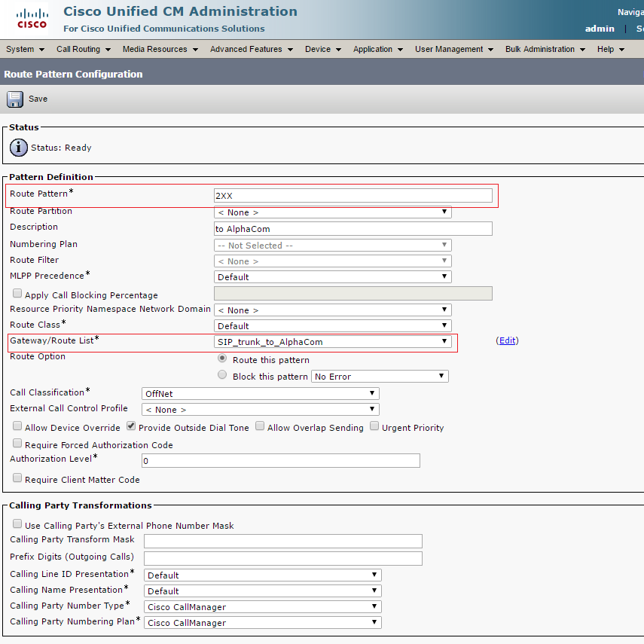Open the Route Partition dropdown
The image size is (644, 644).
(x=332, y=212)
